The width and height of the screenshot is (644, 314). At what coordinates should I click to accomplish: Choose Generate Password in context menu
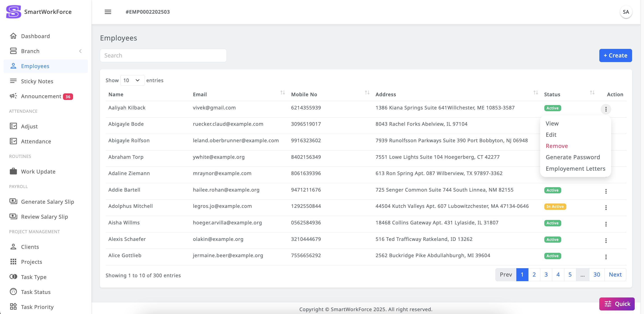tap(572, 157)
